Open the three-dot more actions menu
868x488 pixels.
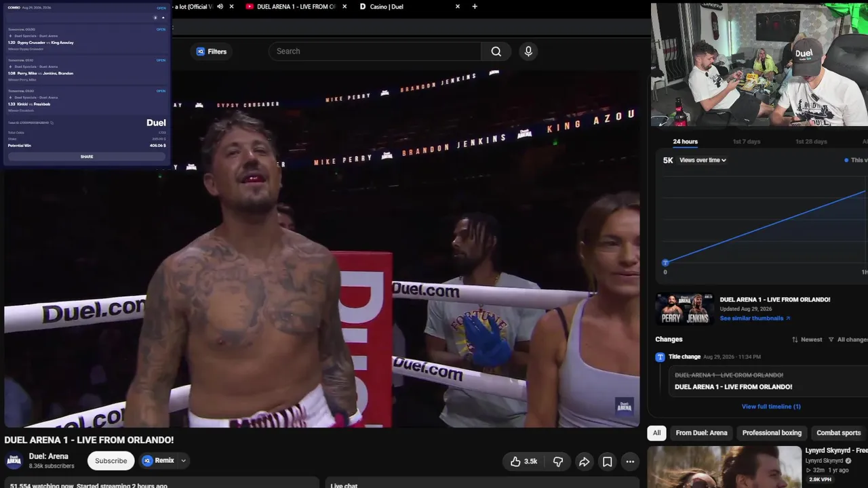(x=630, y=462)
